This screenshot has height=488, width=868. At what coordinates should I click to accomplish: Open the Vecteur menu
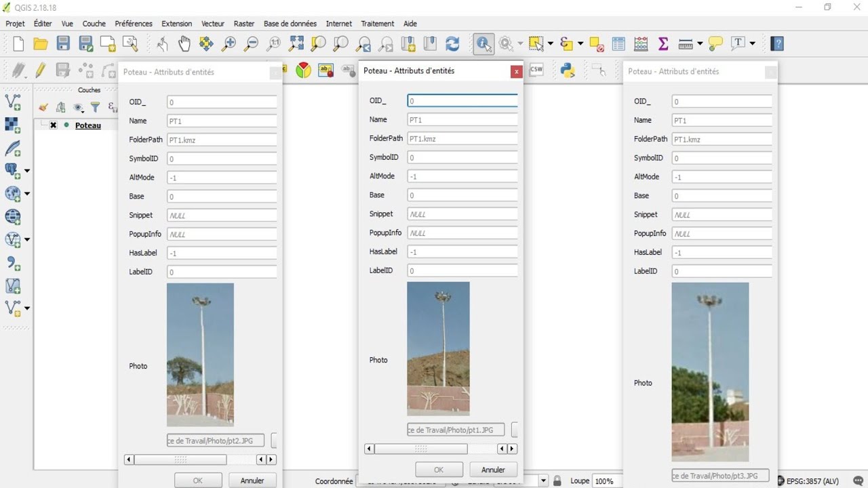click(x=213, y=24)
